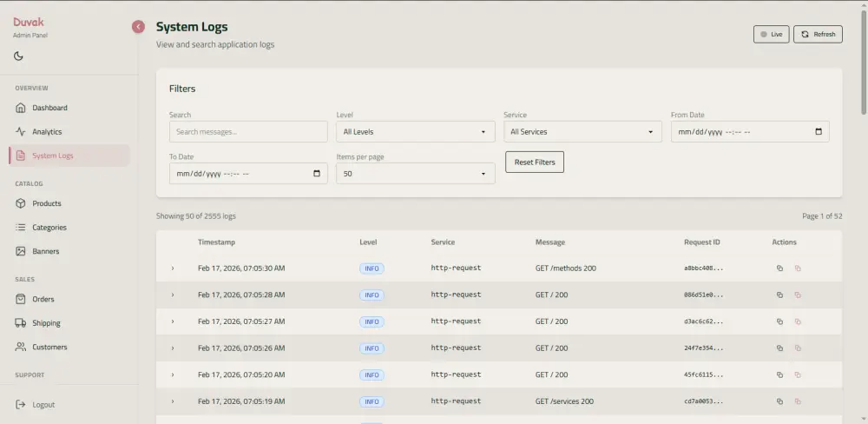Open Categories in the sidebar
The width and height of the screenshot is (868, 424).
coord(69,228)
